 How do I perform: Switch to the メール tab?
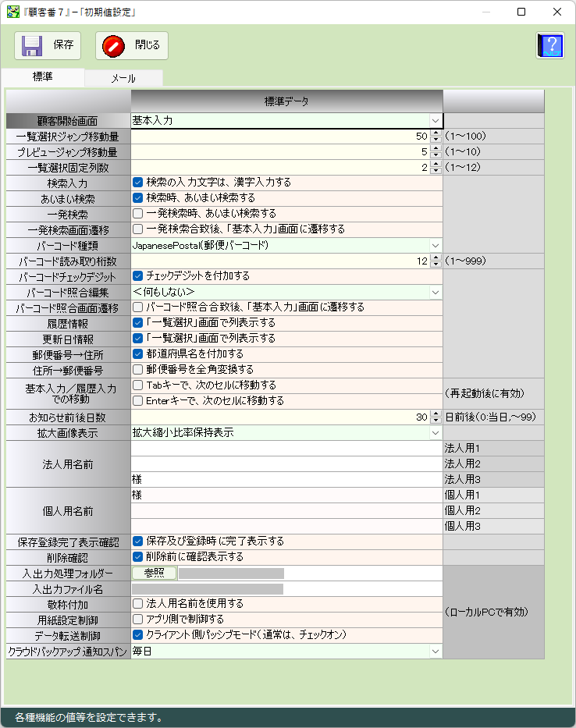pos(123,78)
